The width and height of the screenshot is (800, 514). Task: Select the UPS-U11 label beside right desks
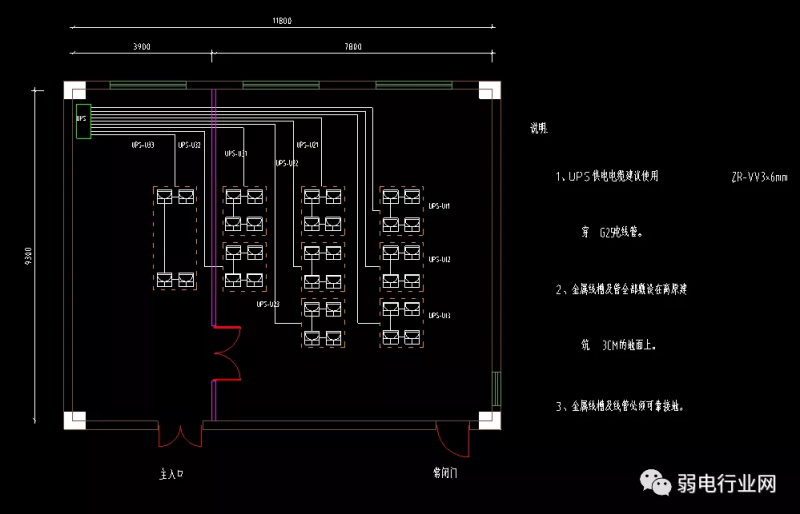439,206
